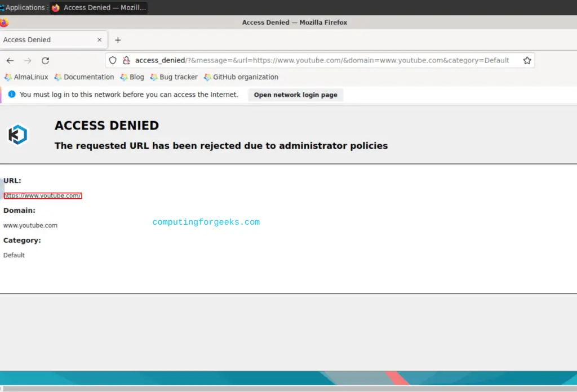The width and height of the screenshot is (577, 392).
Task: Click the Firefox window entry in the taskbar
Action: [x=99, y=7]
